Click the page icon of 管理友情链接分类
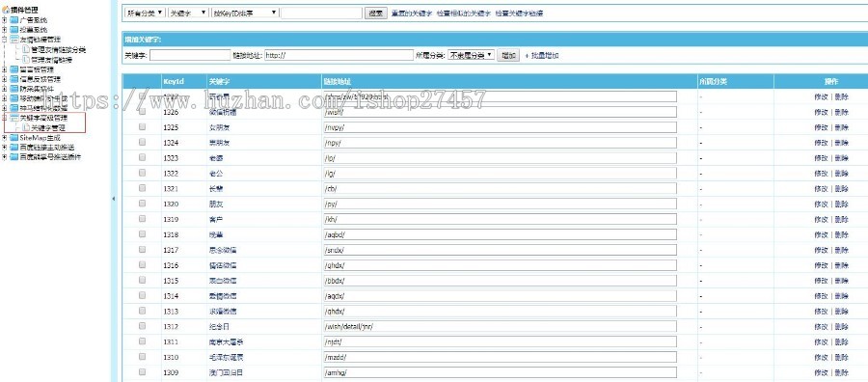 (26, 50)
